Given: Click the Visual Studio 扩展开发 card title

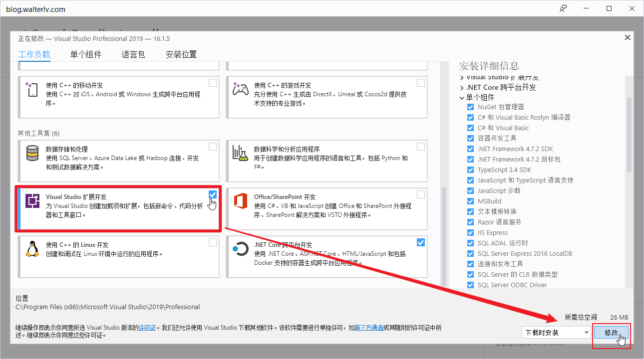Looking at the screenshot, I should click(76, 197).
